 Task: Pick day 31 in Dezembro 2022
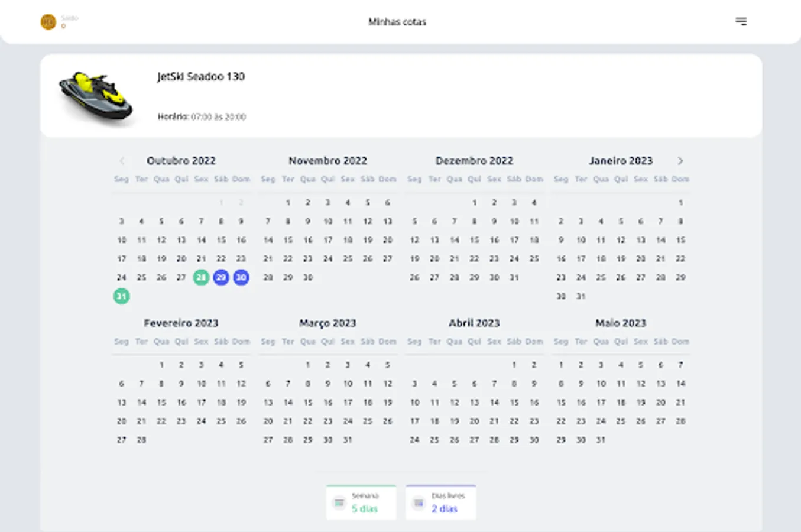coord(514,277)
